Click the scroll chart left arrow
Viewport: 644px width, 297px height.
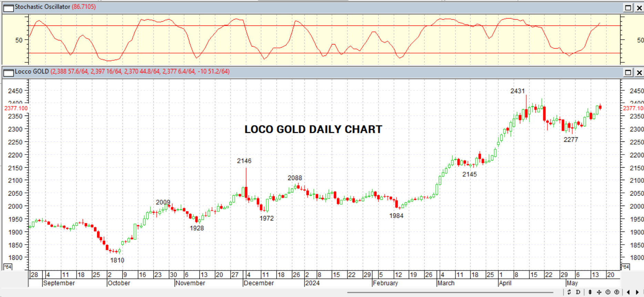628,292
